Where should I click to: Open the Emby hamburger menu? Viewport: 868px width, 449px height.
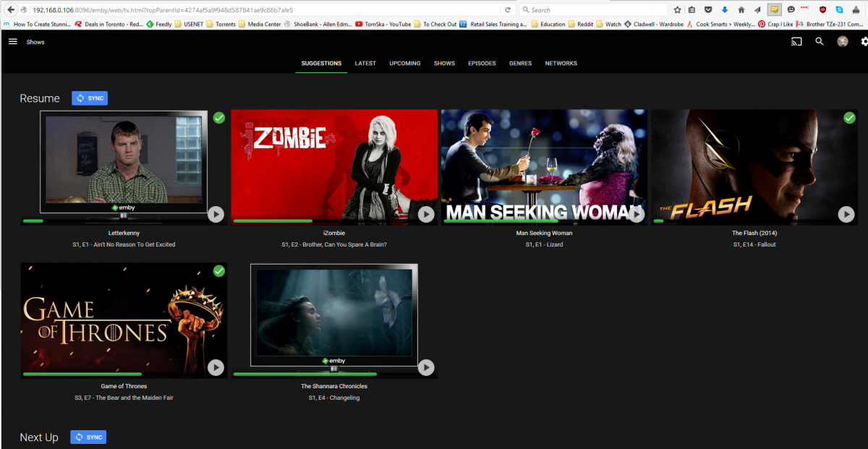(12, 42)
